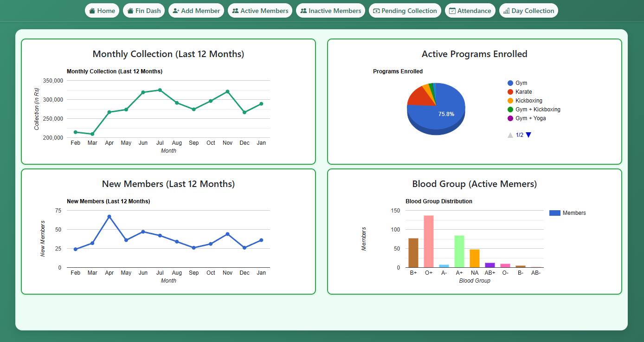
Task: Click the April peak on New Members chart
Action: (x=109, y=216)
